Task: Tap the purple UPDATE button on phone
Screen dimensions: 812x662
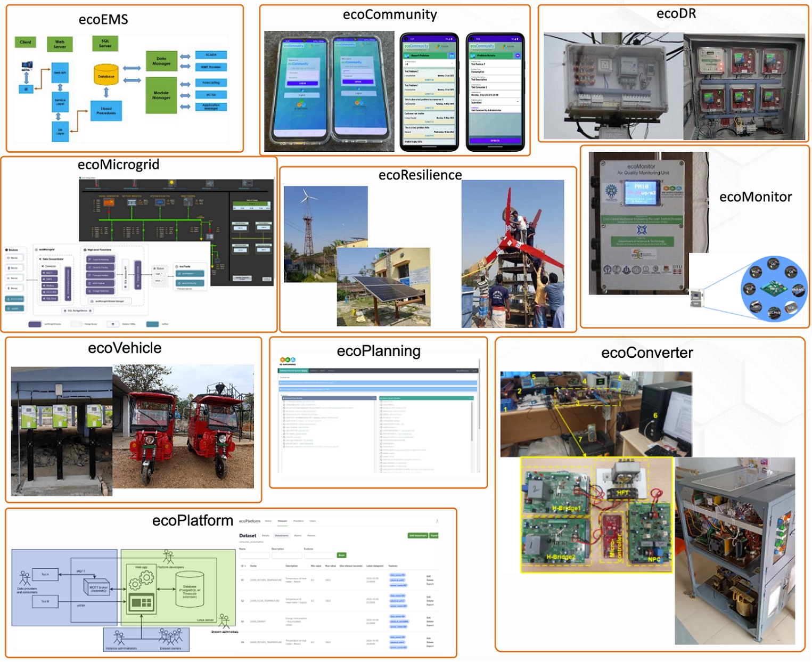Action: click(x=495, y=141)
